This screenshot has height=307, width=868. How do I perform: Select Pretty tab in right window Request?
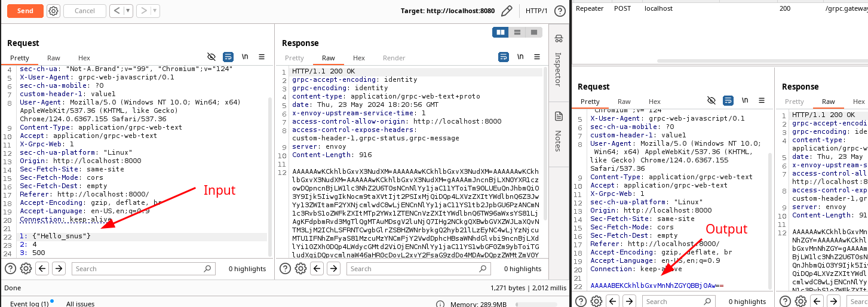pyautogui.click(x=590, y=102)
